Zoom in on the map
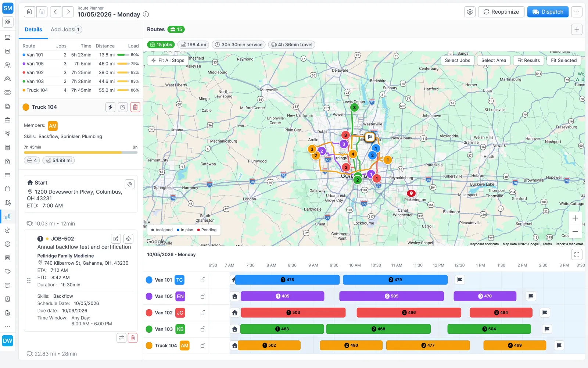 click(575, 218)
